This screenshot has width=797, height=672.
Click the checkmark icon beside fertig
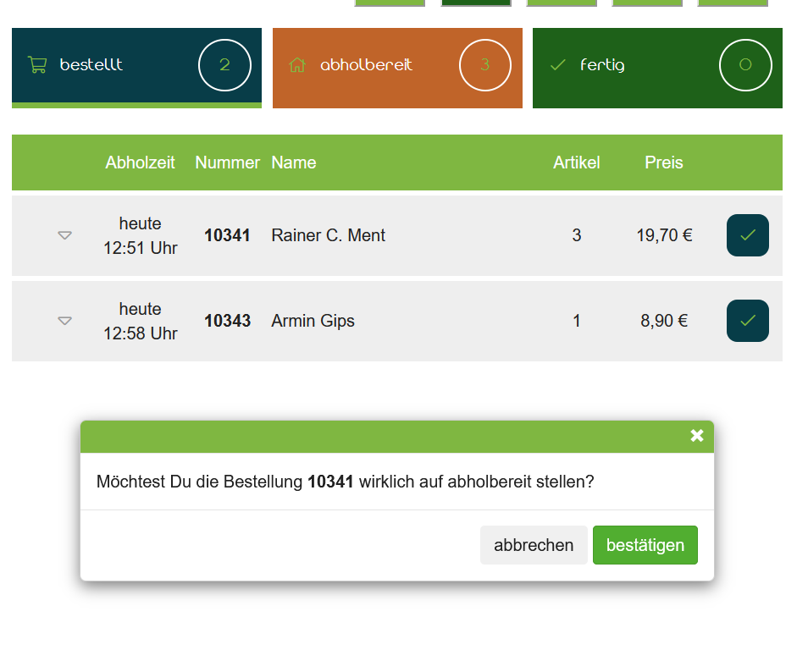[x=557, y=65]
